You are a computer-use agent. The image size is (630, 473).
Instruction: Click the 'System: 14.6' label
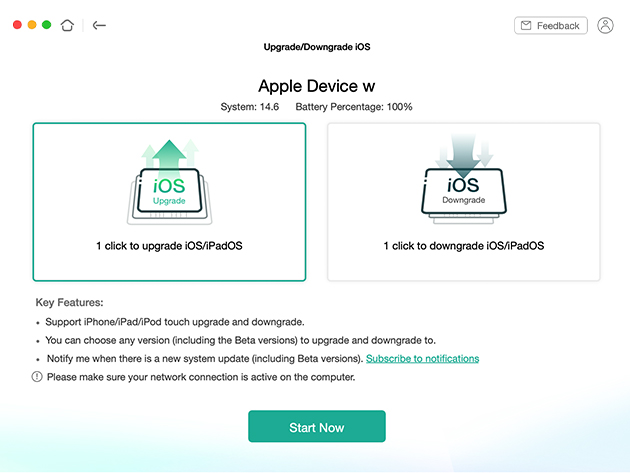[x=250, y=107]
